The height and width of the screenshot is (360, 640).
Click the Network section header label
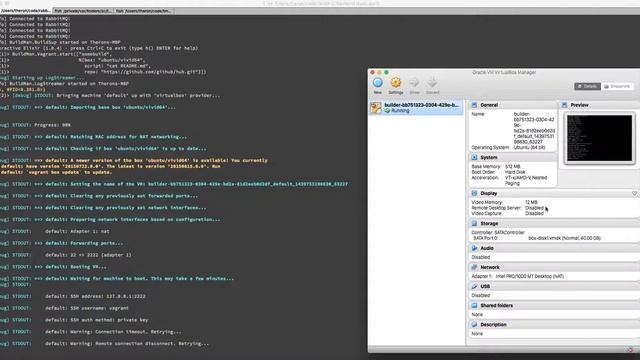[x=490, y=267]
